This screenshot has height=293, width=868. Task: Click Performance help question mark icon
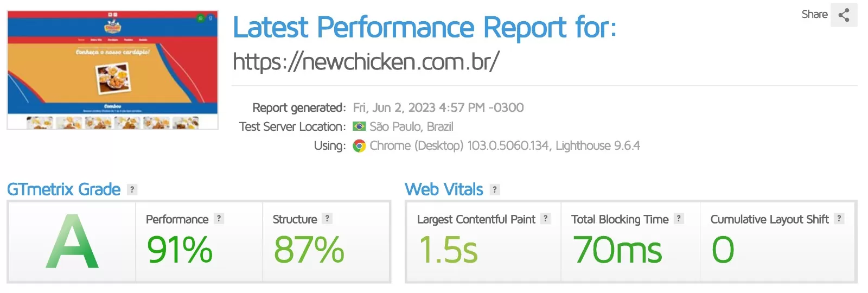pyautogui.click(x=219, y=219)
